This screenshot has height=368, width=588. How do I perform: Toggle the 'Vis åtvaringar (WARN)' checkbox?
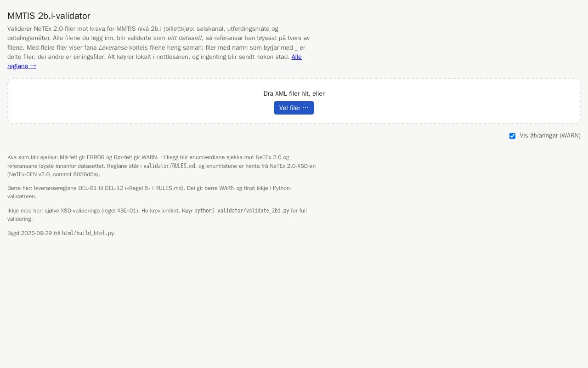point(512,136)
